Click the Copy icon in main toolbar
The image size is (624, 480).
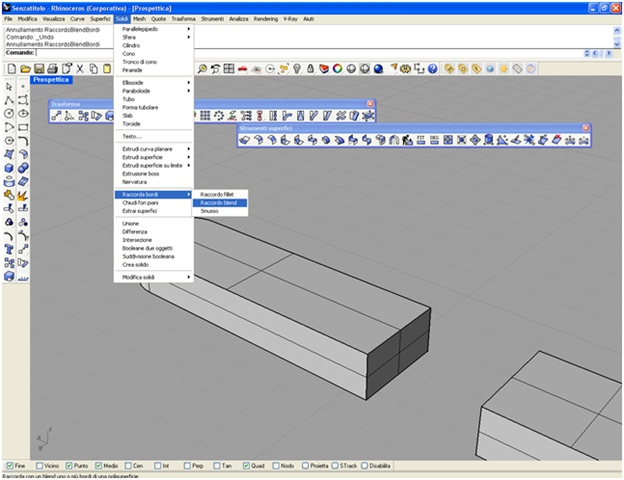[x=94, y=69]
